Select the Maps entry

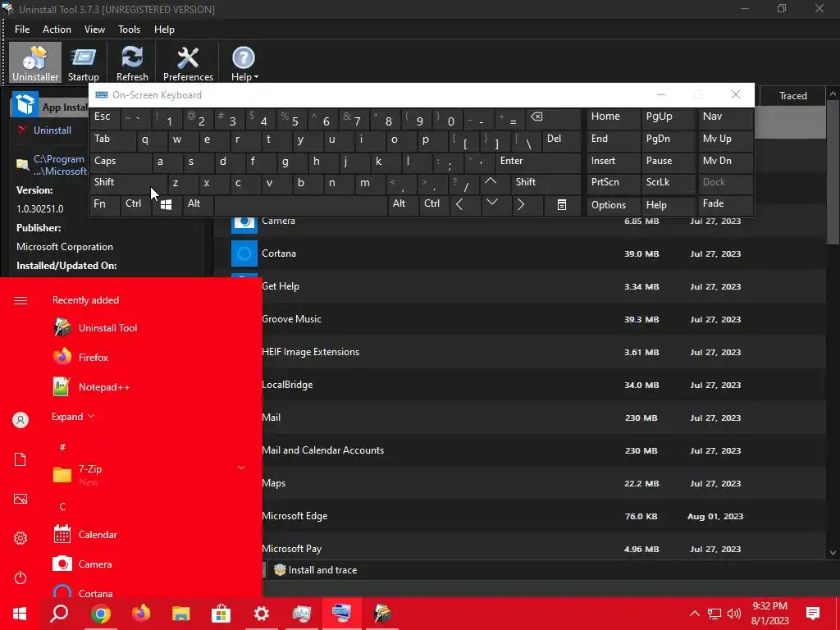coord(519,483)
